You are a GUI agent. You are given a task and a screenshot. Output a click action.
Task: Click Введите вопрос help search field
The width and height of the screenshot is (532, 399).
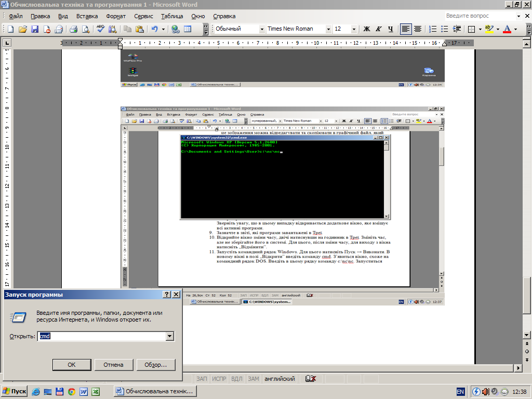point(480,16)
